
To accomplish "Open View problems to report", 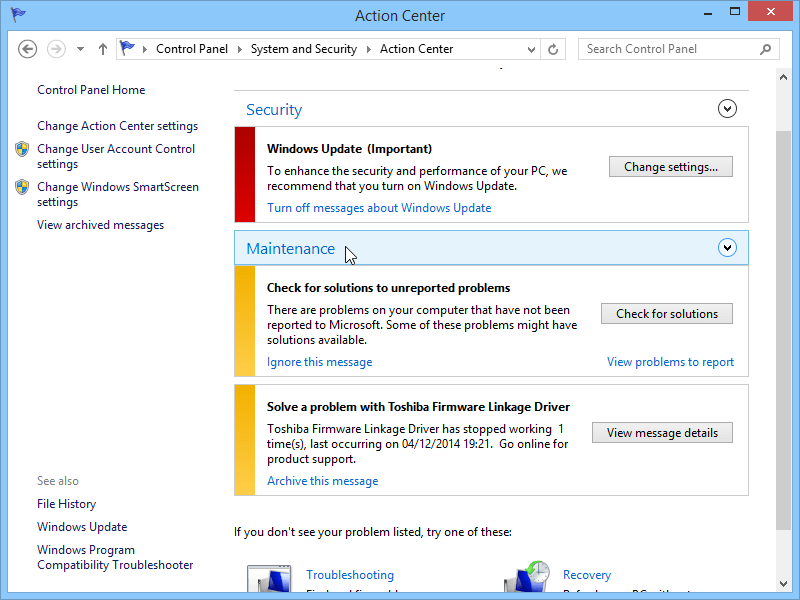I will tap(670, 362).
